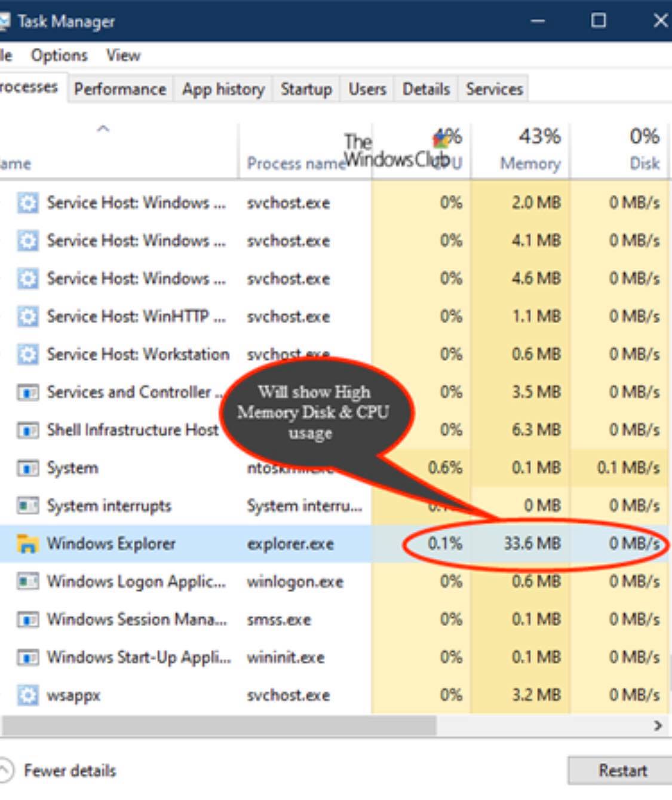672x800 pixels.
Task: Click the System process icon
Action: [27, 468]
